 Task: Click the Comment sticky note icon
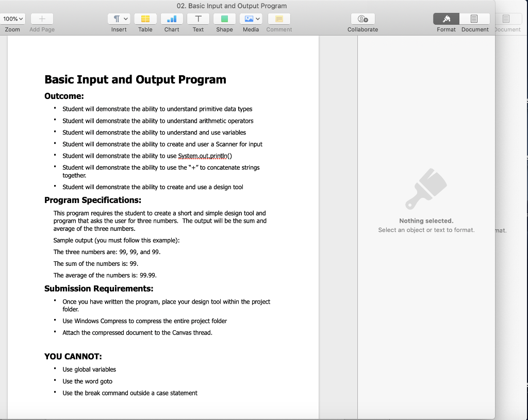coord(279,19)
